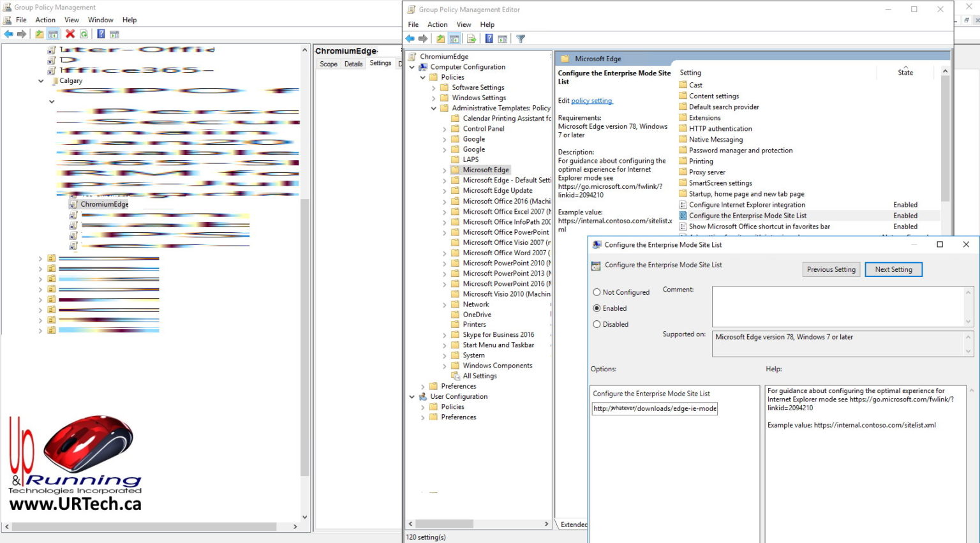Screen dimensions: 980x543
Task: Click the red Delete (X) toolbar icon
Action: coord(70,34)
